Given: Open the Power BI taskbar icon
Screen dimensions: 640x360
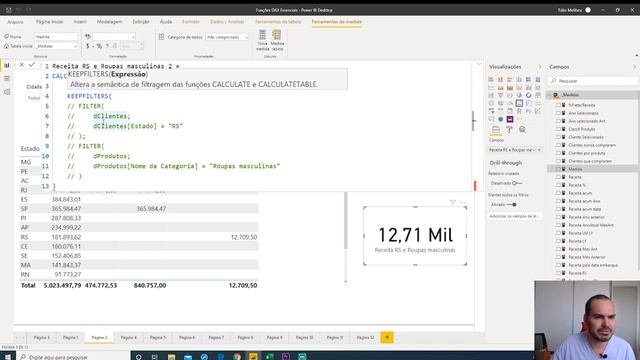Looking at the screenshot, I should click(x=253, y=357).
